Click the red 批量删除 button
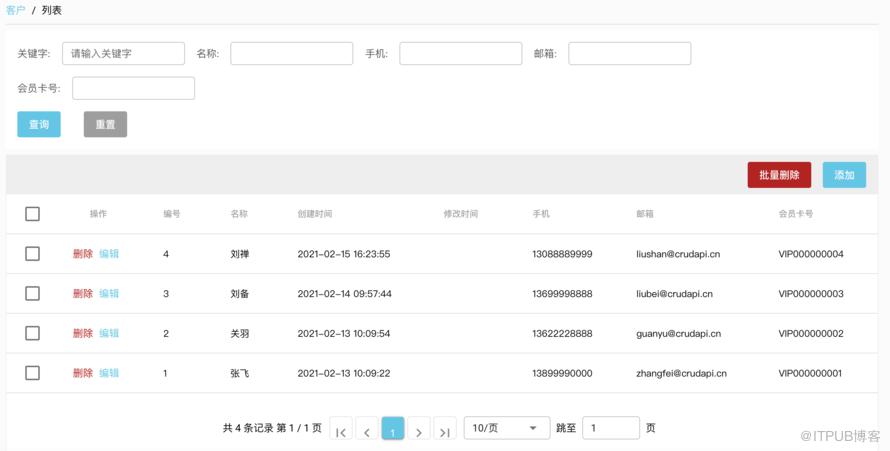Viewport: 890px width, 451px height. 779,175
